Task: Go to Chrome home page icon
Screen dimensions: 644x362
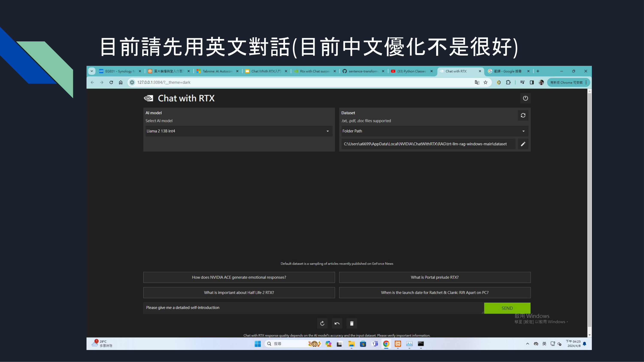Action: click(x=121, y=82)
